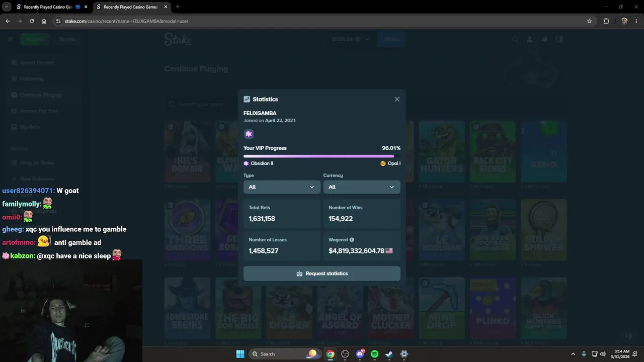Image resolution: width=644 pixels, height=362 pixels.
Task: Click the Windows taskbar Search box
Action: coord(285,354)
